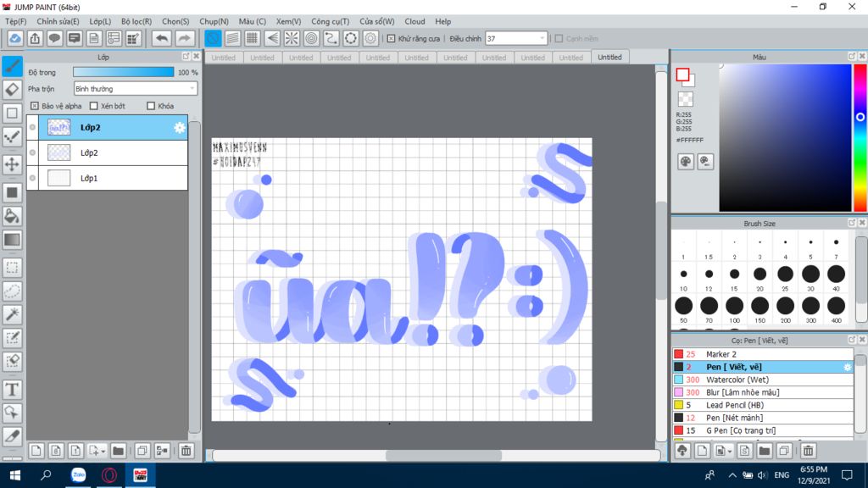
Task: Choose the Gradient tool
Action: pyautogui.click(x=12, y=240)
